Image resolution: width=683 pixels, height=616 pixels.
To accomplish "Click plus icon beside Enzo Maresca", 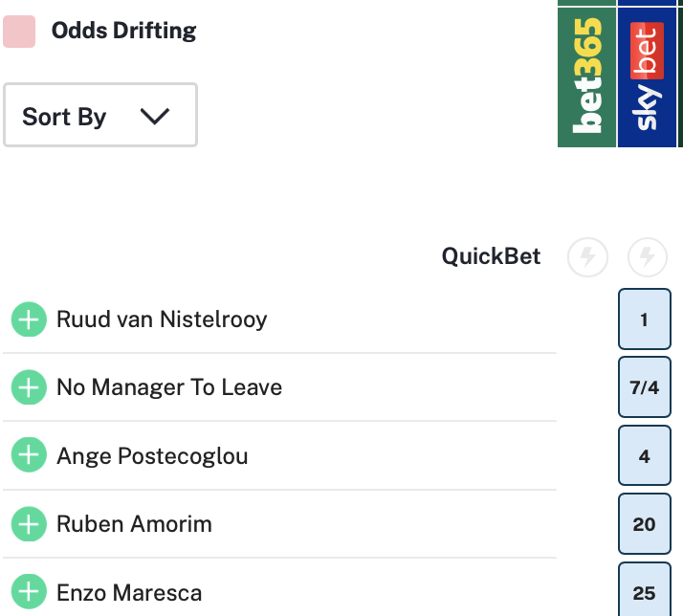I will point(29,592).
